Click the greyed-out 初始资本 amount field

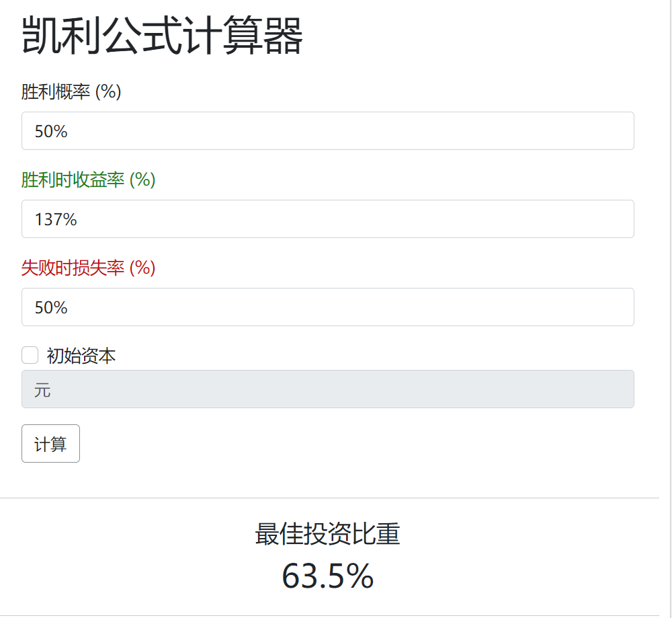tap(327, 389)
